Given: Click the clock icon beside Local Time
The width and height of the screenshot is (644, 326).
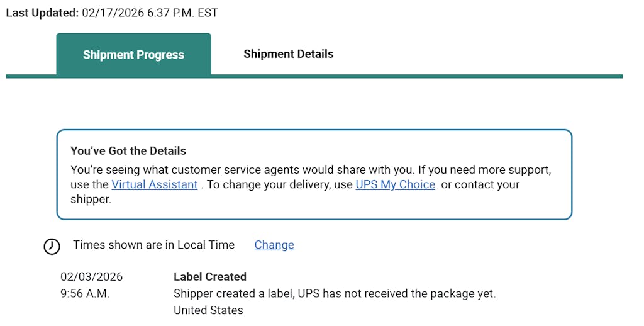Looking at the screenshot, I should point(52,246).
